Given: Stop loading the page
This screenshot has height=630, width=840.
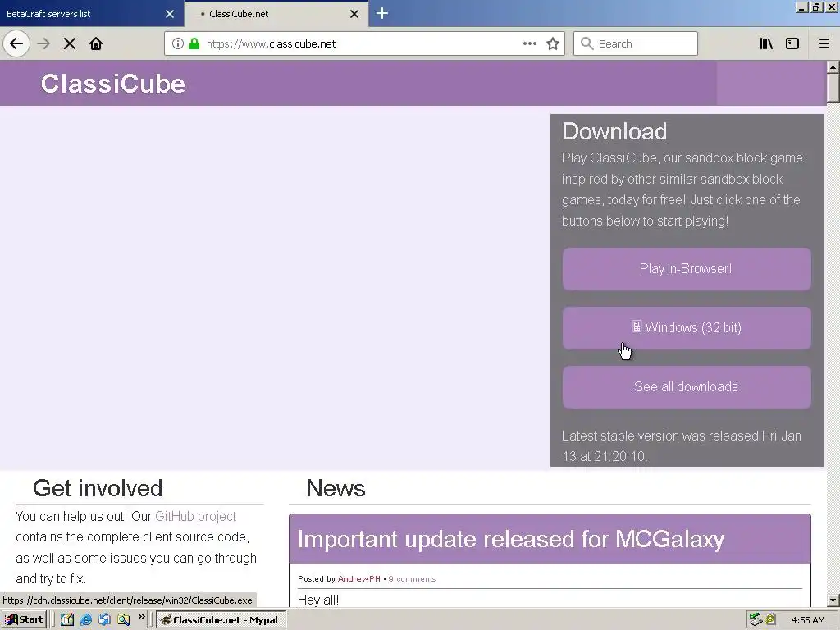Looking at the screenshot, I should [70, 43].
